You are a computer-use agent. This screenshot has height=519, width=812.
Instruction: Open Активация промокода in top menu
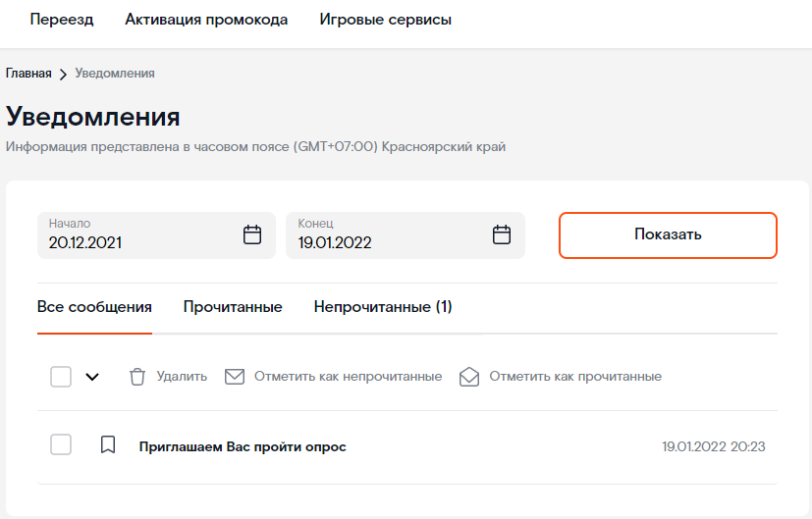coord(206,20)
